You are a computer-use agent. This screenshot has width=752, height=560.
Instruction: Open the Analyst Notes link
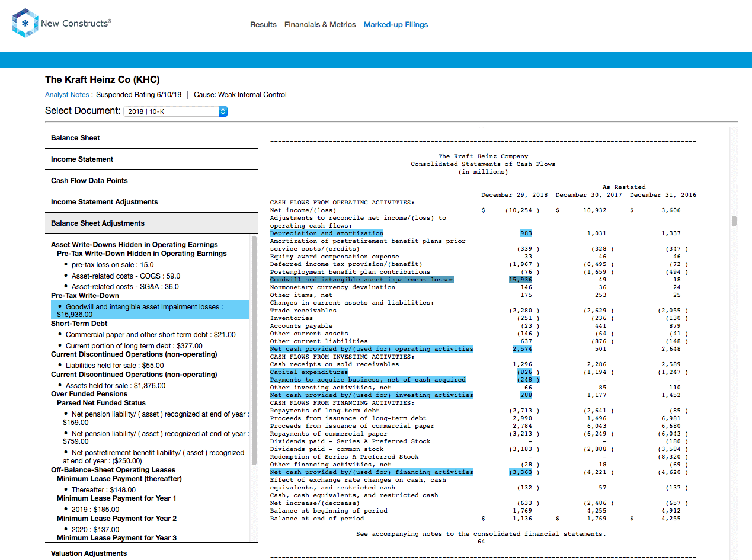coord(67,95)
